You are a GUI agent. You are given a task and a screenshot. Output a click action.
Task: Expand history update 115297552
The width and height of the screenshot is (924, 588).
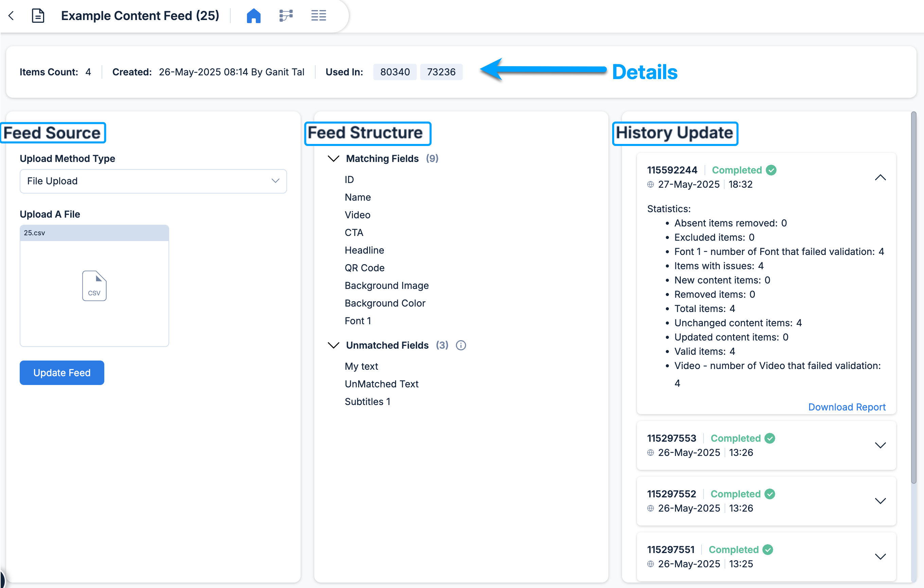tap(880, 501)
